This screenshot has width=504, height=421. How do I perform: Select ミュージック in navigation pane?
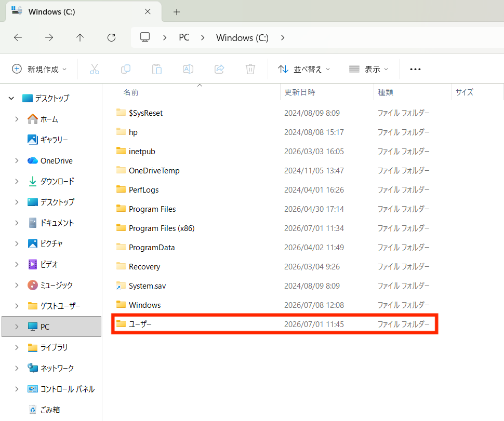pos(50,285)
